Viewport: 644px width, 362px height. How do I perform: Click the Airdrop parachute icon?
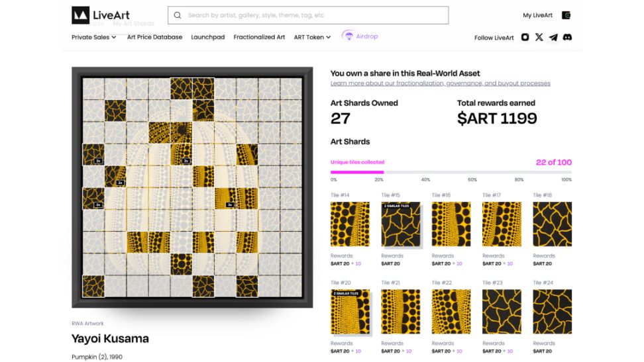348,36
